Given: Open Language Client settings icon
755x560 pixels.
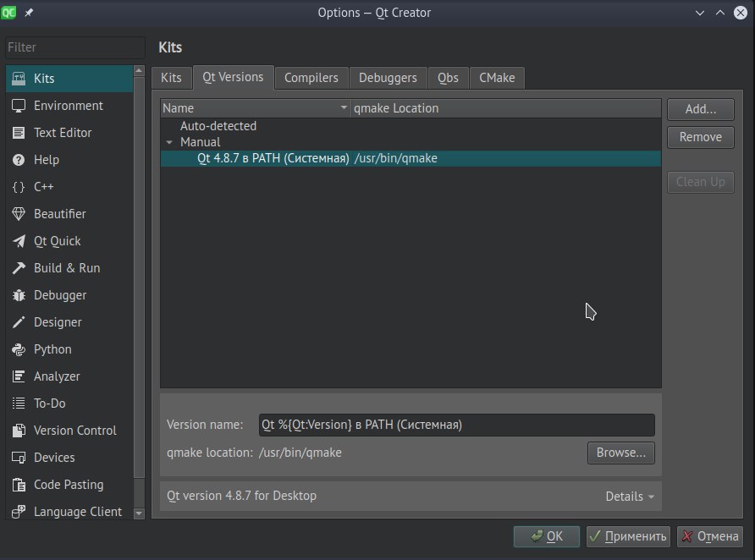Looking at the screenshot, I should (19, 512).
